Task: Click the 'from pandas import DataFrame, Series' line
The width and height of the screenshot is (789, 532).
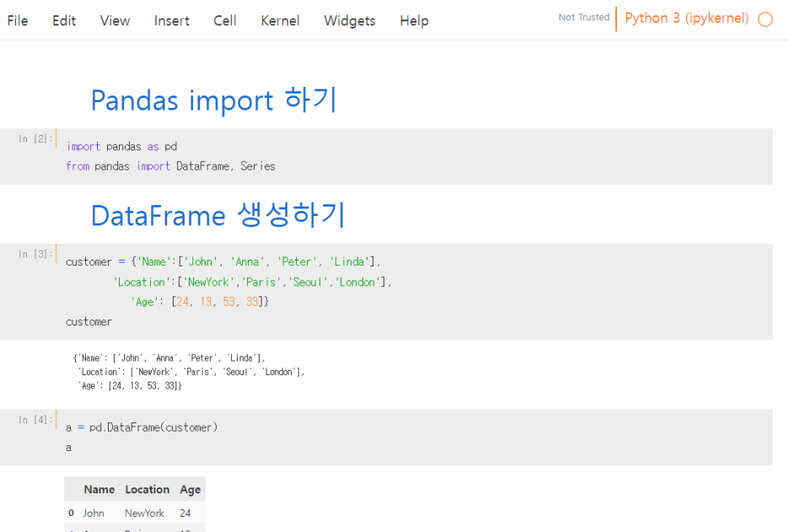Action: click(x=170, y=166)
